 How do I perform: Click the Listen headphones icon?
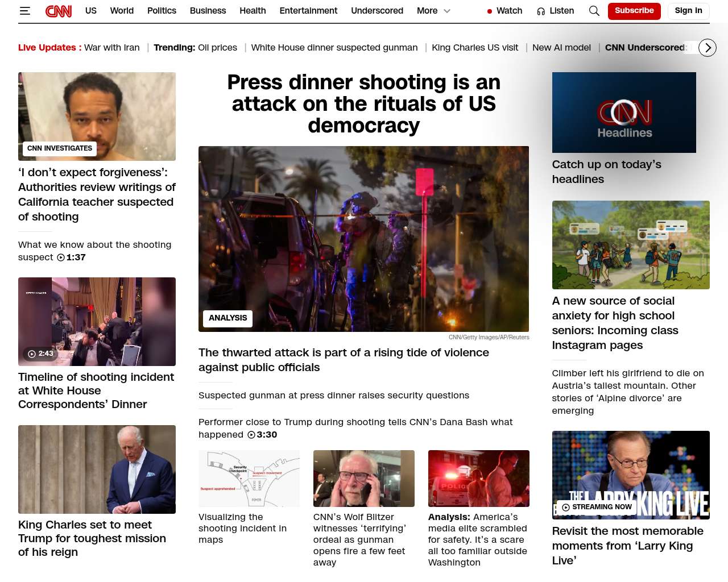pos(541,11)
